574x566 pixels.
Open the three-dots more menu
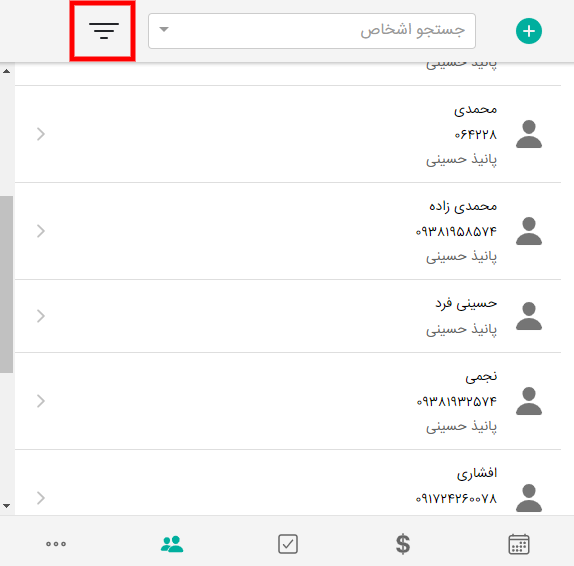pyautogui.click(x=56, y=544)
